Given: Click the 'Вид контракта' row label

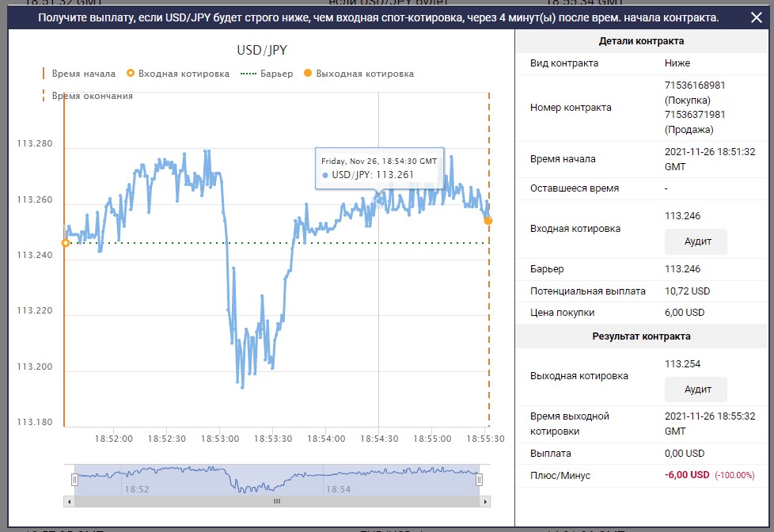Looking at the screenshot, I should coord(564,63).
